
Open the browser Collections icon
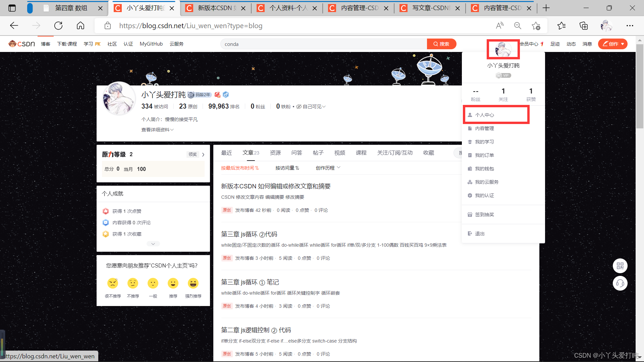(x=584, y=26)
